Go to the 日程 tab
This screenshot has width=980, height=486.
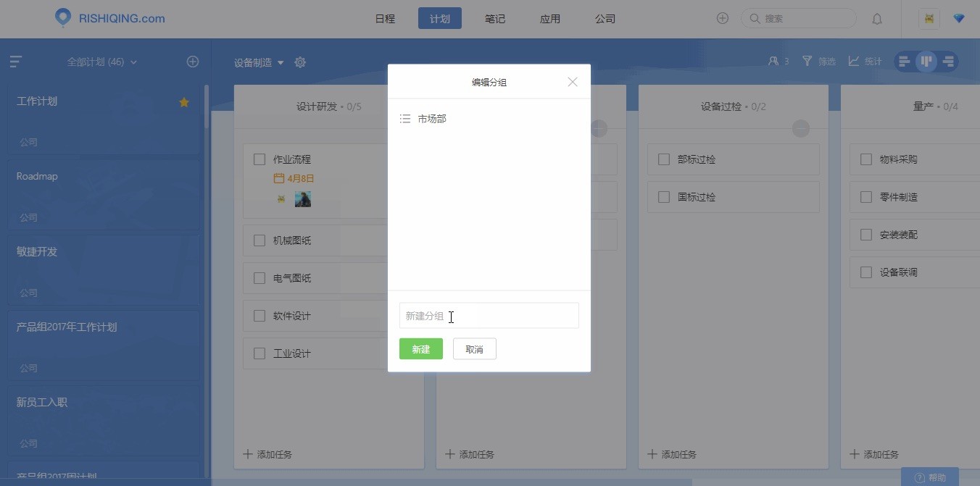pyautogui.click(x=385, y=19)
